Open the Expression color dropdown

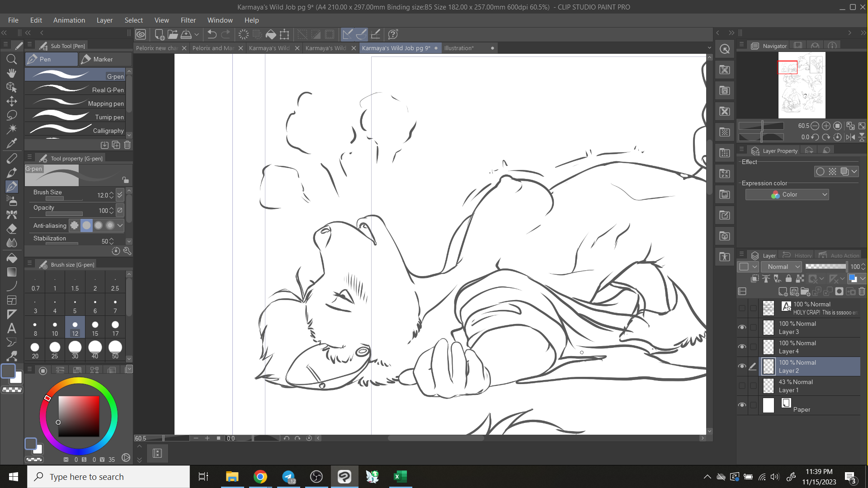pos(787,194)
